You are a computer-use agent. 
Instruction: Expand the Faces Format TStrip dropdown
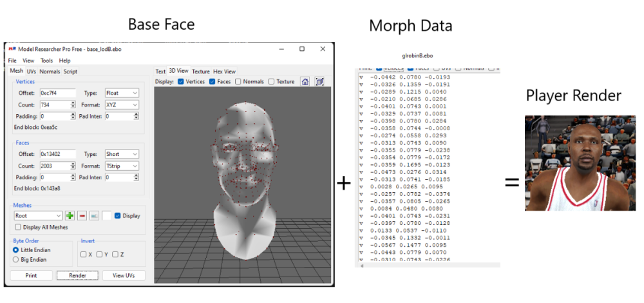[122, 166]
